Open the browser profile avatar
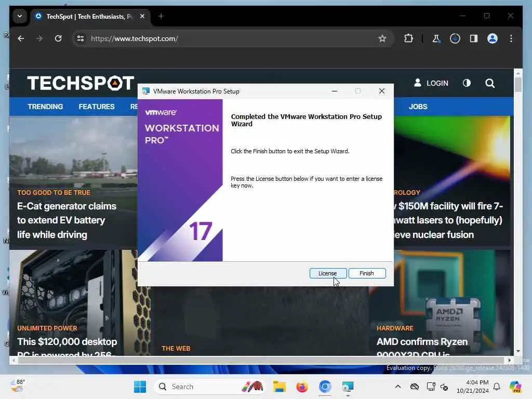This screenshot has width=532, height=399. 493,38
